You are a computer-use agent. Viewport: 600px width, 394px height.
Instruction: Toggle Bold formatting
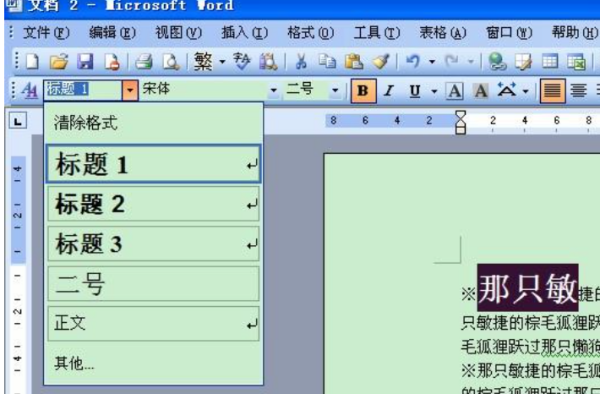[x=363, y=91]
